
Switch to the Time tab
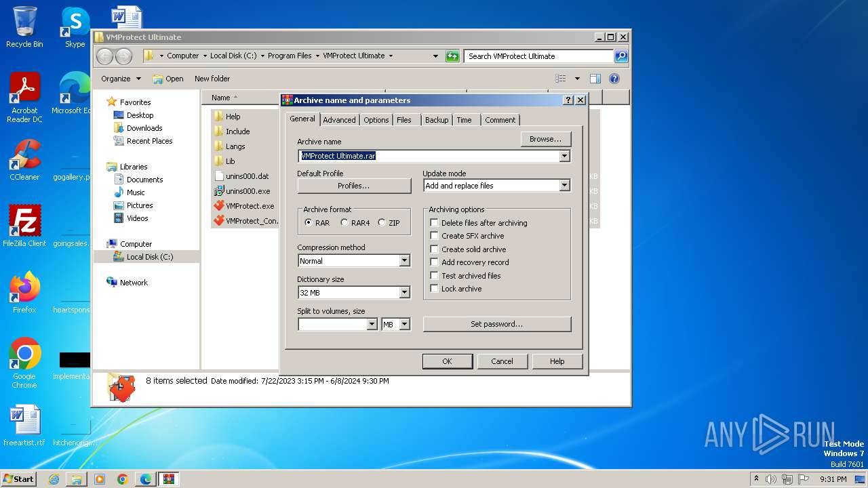click(x=464, y=120)
